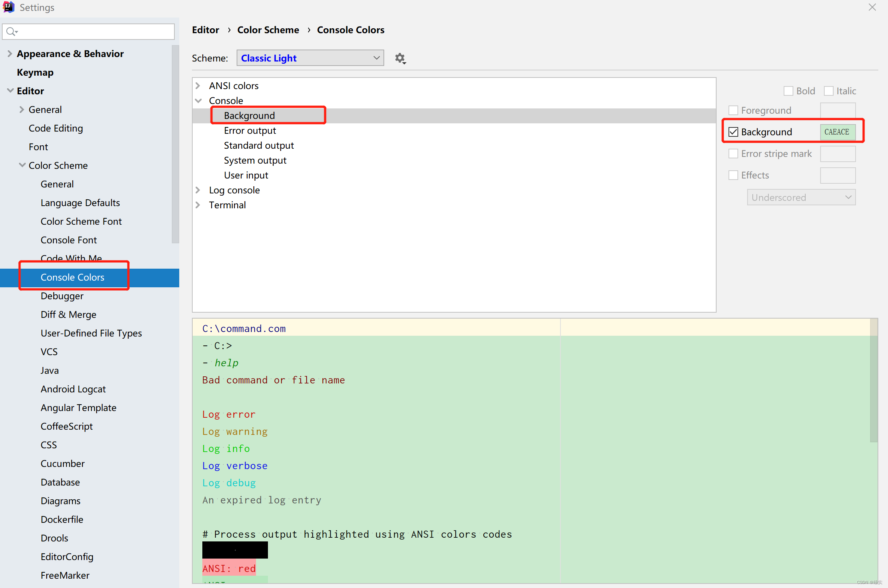Collapse the Console tree node
The width and height of the screenshot is (888, 588).
click(x=198, y=101)
